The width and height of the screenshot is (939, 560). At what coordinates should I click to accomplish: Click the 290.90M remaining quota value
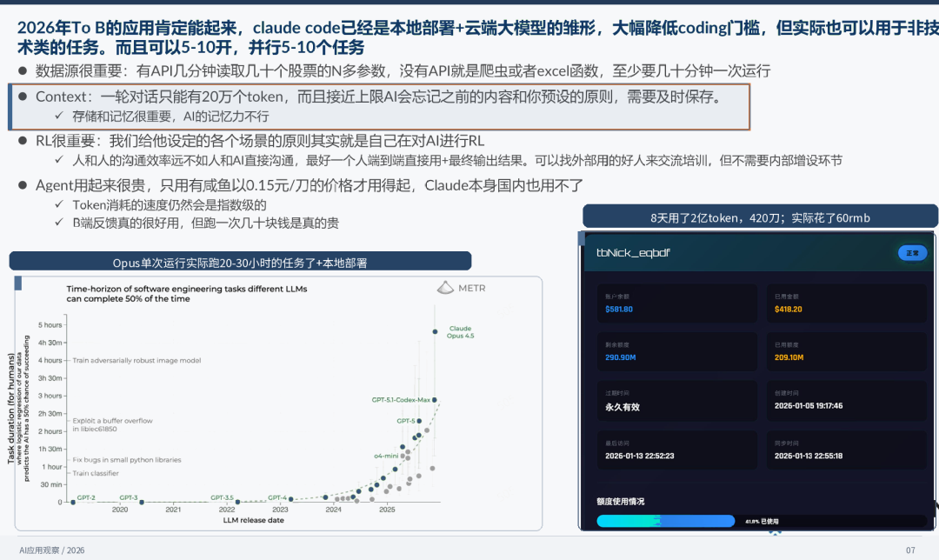pos(621,357)
